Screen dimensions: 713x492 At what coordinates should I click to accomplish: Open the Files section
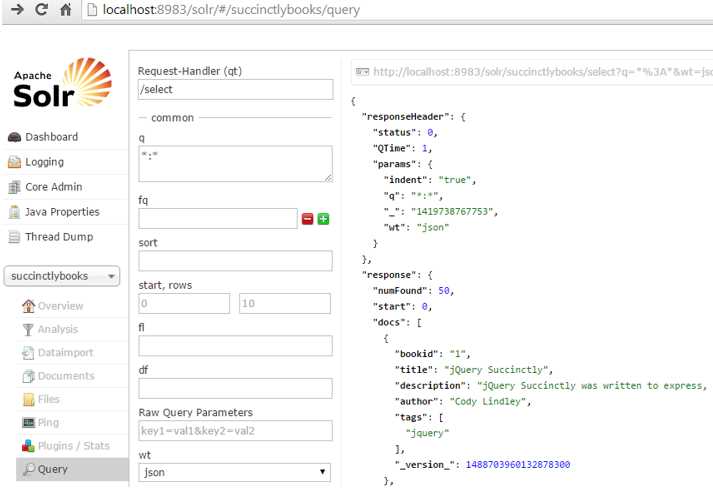pos(49,399)
